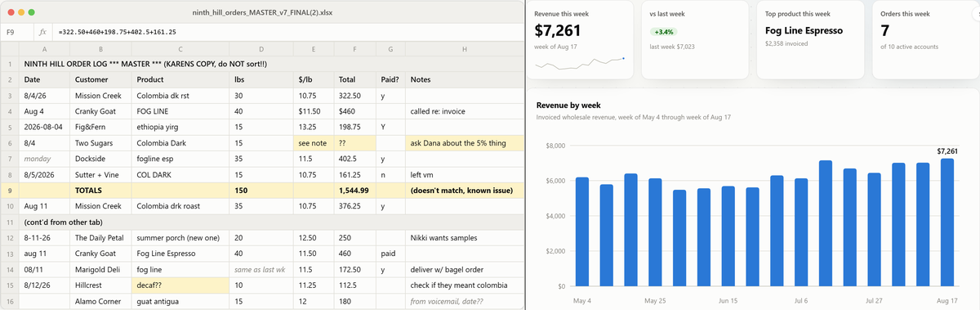
Task: Click the ask Dana about the 5% thing note
Action: pos(464,142)
